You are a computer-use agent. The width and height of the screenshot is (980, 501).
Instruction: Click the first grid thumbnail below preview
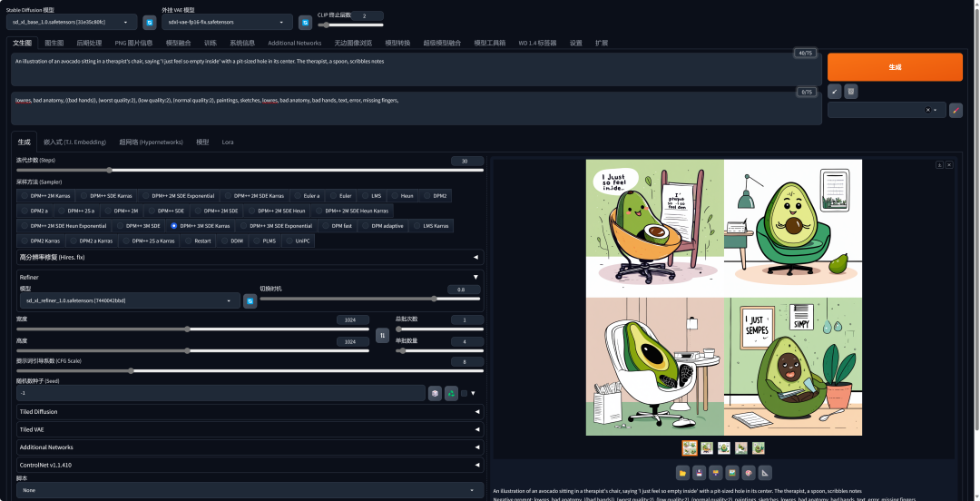[x=690, y=447]
